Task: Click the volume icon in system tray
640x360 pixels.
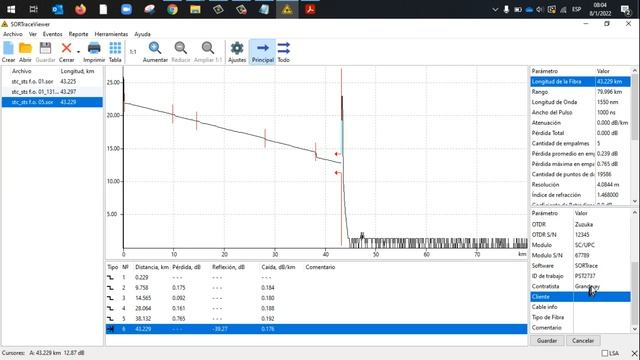Action: pos(540,9)
